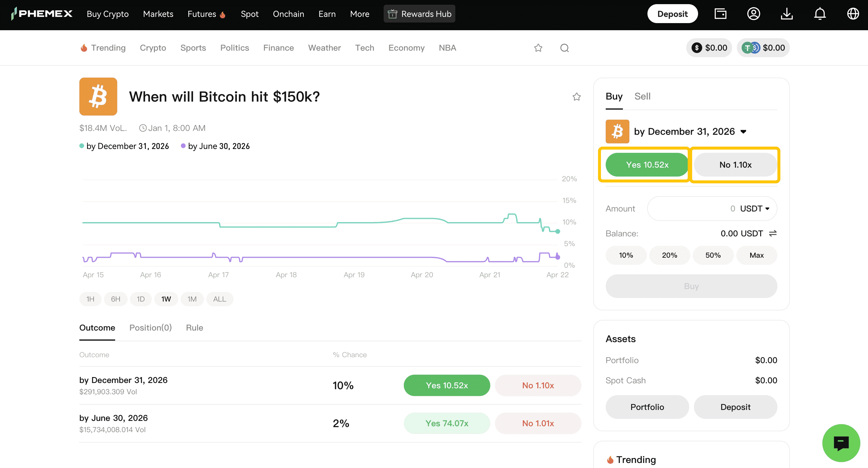Screen dimensions: 868x468
Task: Click the balance transfer arrows icon
Action: tap(773, 233)
